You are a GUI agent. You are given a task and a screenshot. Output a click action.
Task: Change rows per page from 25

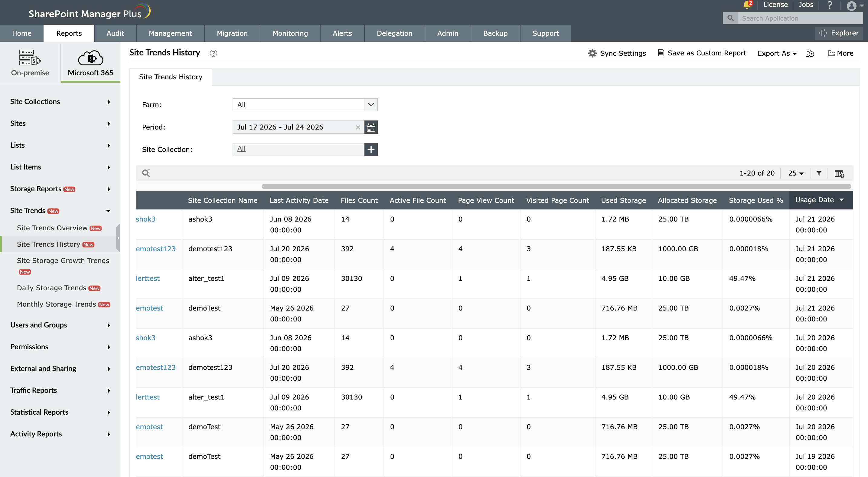click(795, 173)
